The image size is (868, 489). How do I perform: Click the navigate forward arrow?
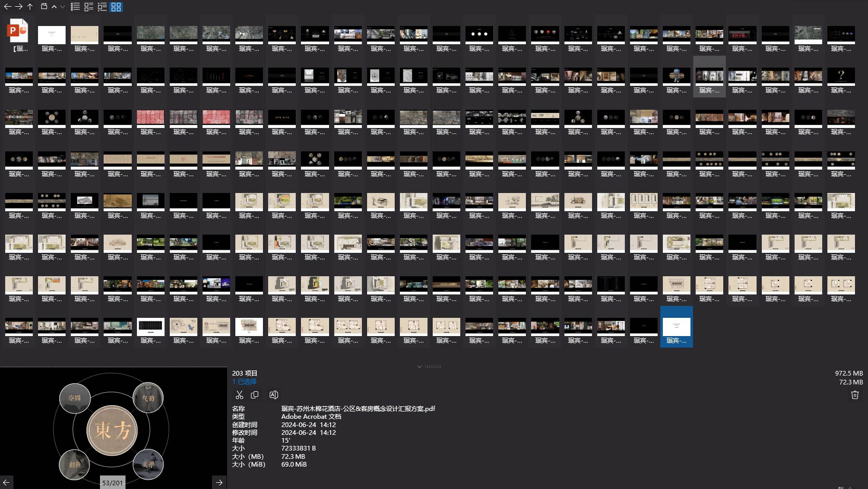click(x=19, y=7)
